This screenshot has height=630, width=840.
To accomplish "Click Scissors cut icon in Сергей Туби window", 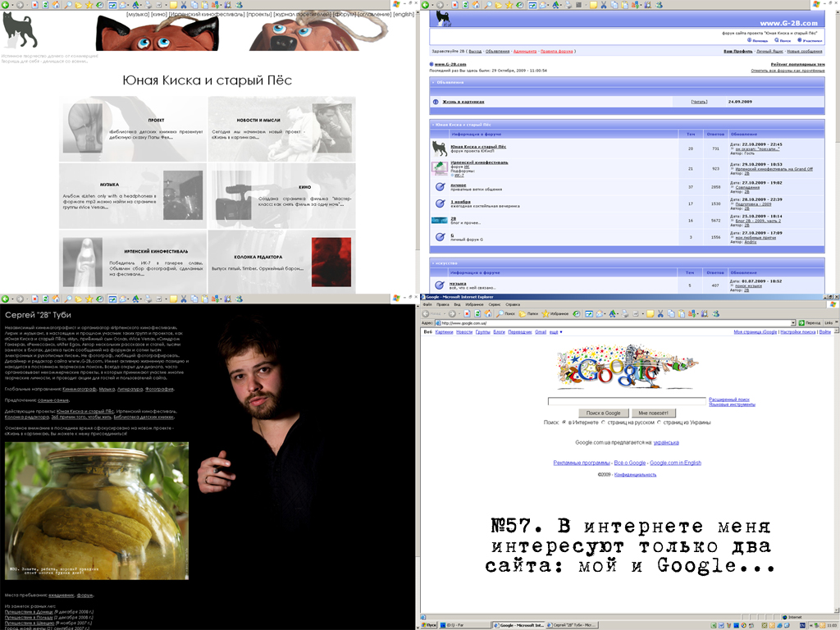I will coord(184,299).
